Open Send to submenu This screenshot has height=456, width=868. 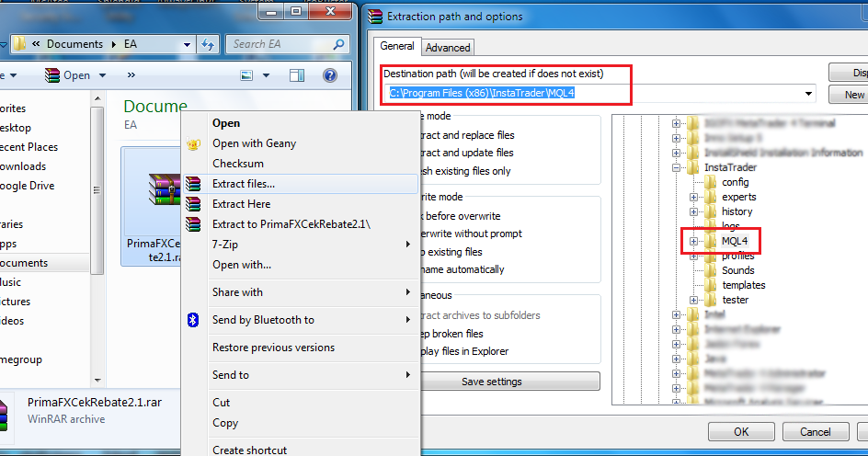pyautogui.click(x=301, y=375)
